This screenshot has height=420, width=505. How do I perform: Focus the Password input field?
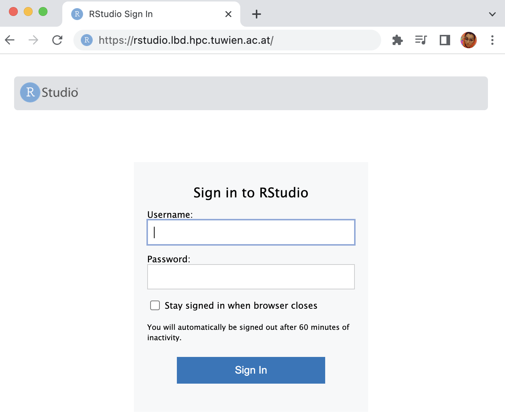(x=251, y=277)
